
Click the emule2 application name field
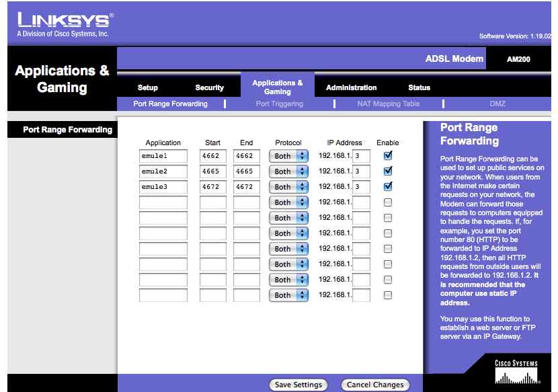[x=163, y=171]
